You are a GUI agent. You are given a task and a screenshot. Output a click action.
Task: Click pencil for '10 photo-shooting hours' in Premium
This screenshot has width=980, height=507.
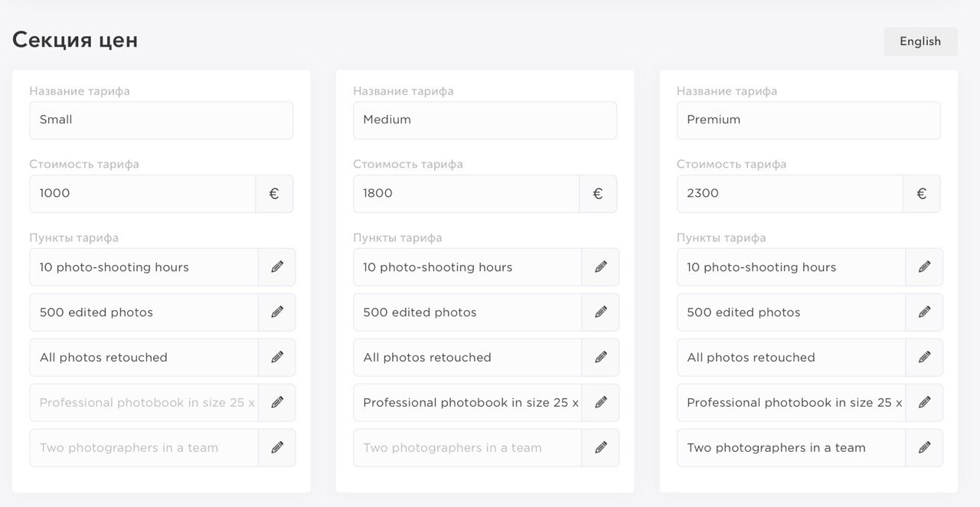925,267
